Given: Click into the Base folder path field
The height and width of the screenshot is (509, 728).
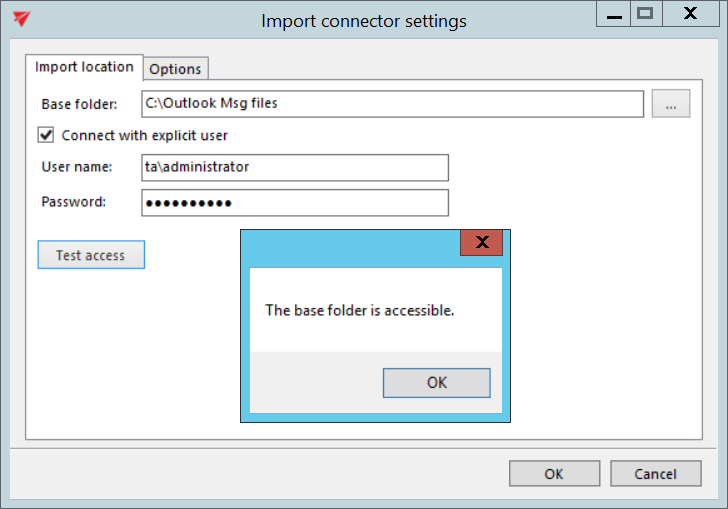Looking at the screenshot, I should click(392, 104).
